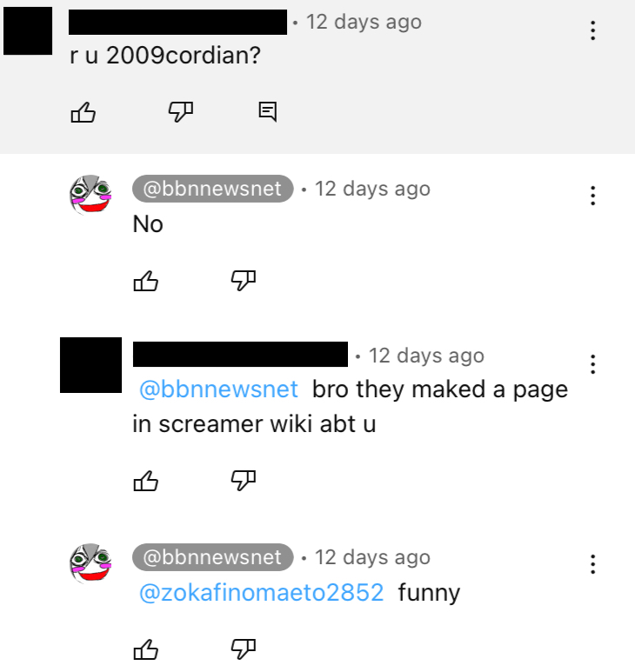Dislike the "No" reply
The image size is (635, 672).
coord(243,281)
